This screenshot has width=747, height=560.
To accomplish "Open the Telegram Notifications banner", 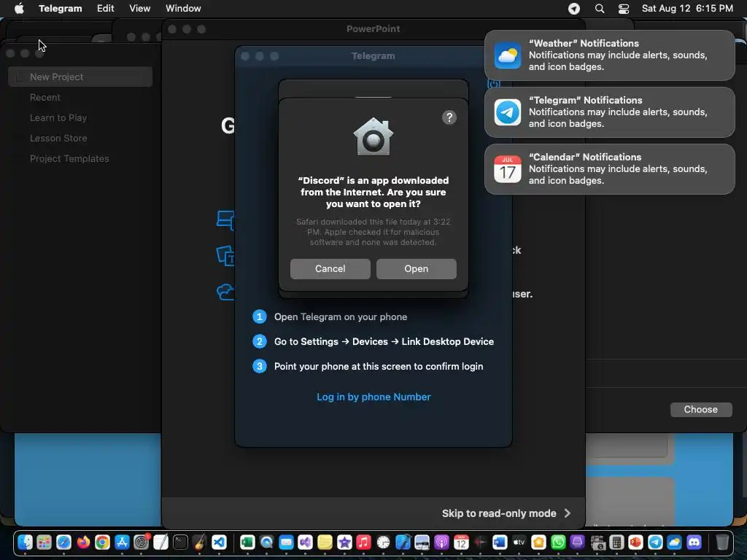I will coord(609,112).
